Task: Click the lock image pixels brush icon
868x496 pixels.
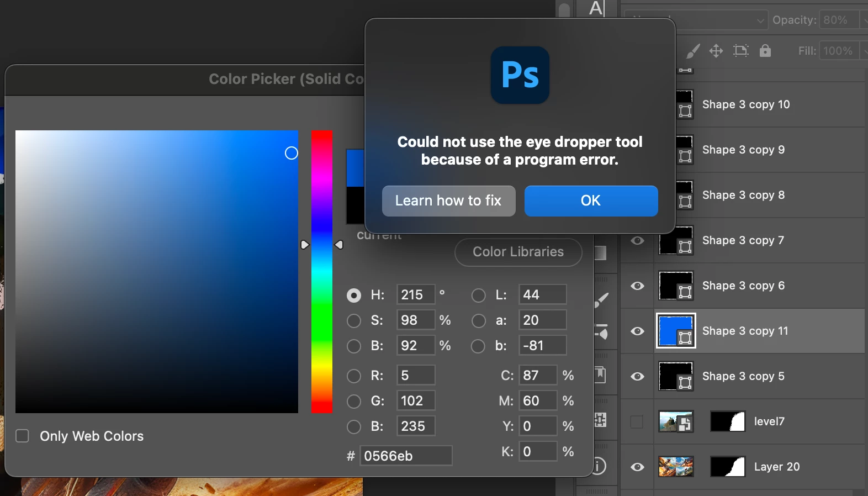Action: [x=693, y=51]
